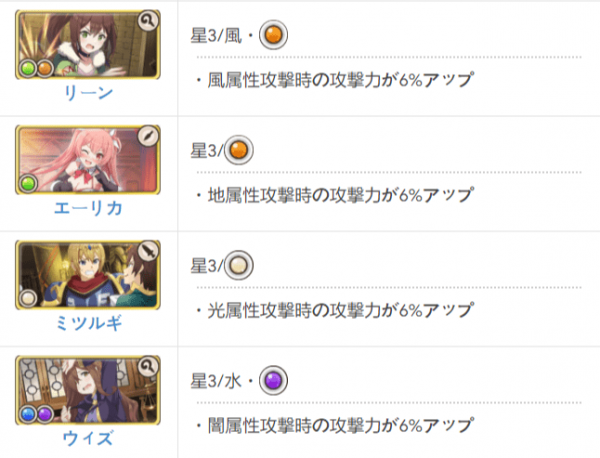Click the white orb on ミツルギ's thumbnail
The image size is (600, 458).
(x=28, y=298)
